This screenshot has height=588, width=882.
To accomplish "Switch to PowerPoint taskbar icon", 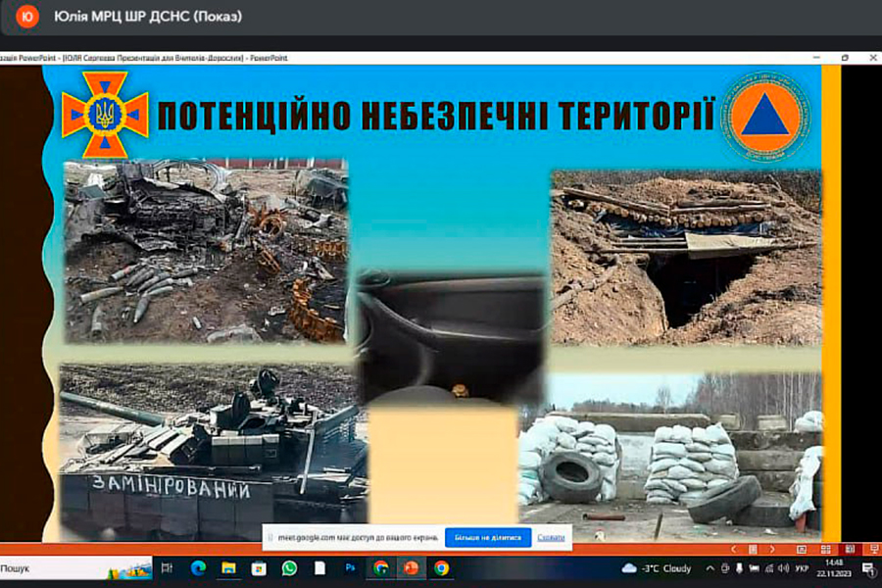I will click(412, 568).
